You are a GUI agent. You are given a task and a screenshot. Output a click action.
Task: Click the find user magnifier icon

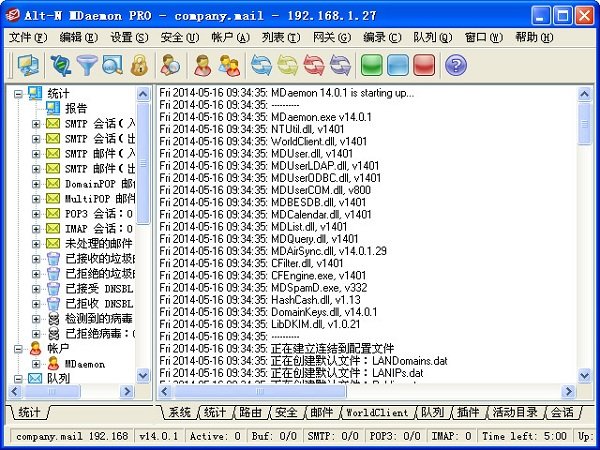pyautogui.click(x=170, y=65)
